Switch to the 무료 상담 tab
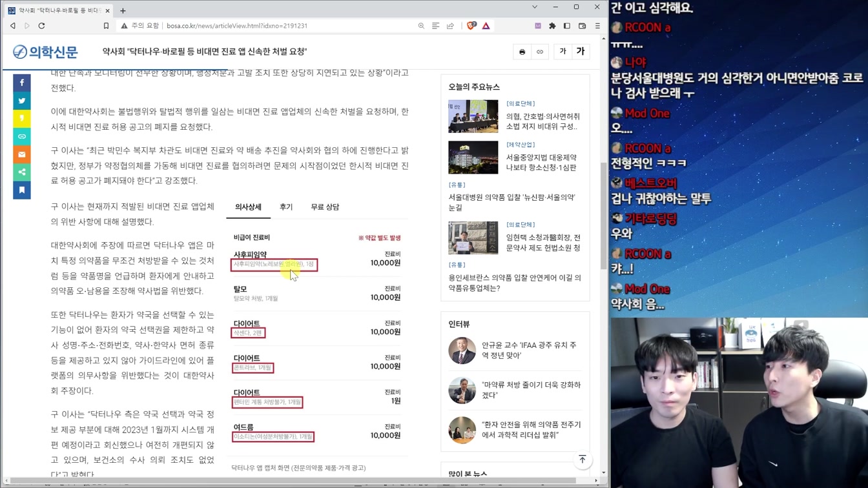This screenshot has height=488, width=868. coord(325,207)
